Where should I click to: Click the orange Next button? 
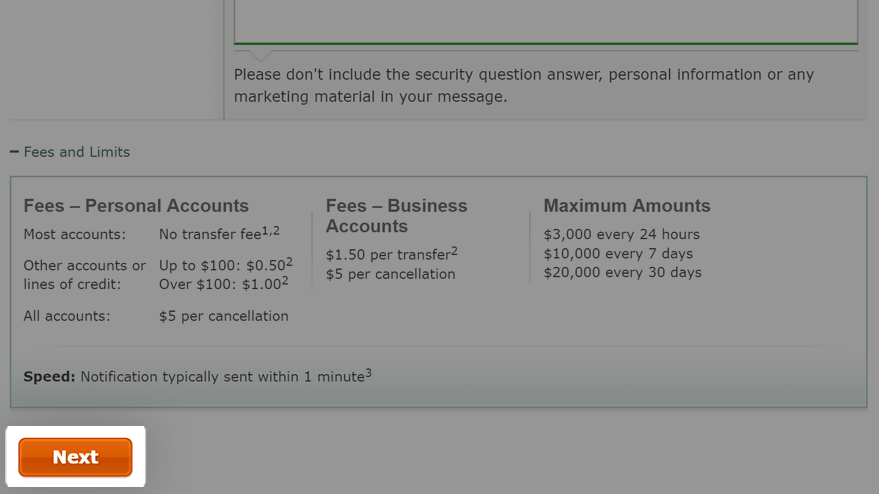point(75,457)
